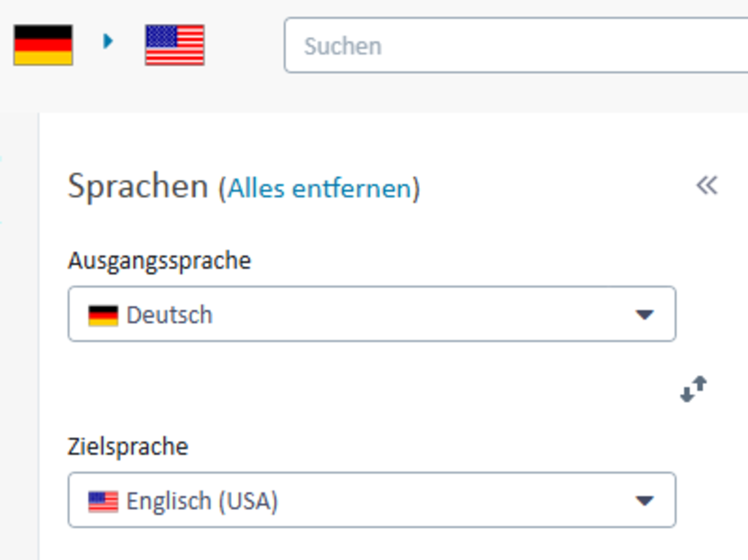Click the blue arrow between header flags

(108, 41)
